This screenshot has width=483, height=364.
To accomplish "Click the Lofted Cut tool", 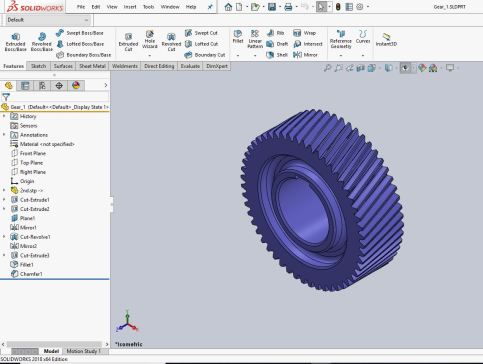I will (x=201, y=44).
